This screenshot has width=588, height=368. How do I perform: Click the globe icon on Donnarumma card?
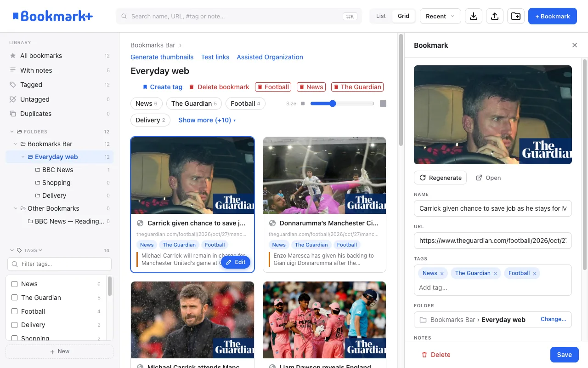pos(272,223)
